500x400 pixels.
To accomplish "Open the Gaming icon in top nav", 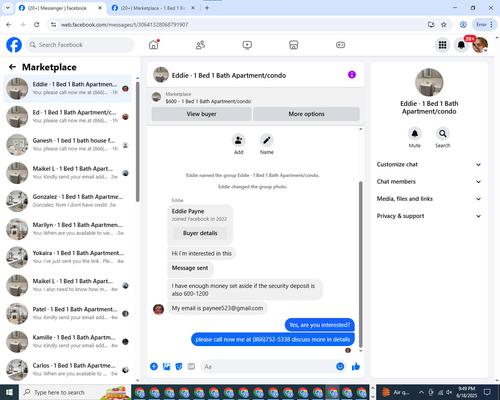I will click(340, 45).
